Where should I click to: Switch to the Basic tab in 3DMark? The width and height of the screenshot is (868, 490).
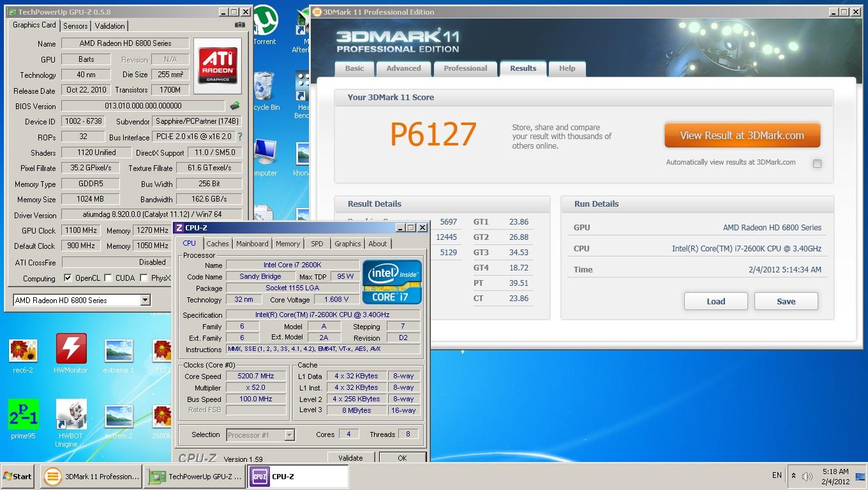355,69
